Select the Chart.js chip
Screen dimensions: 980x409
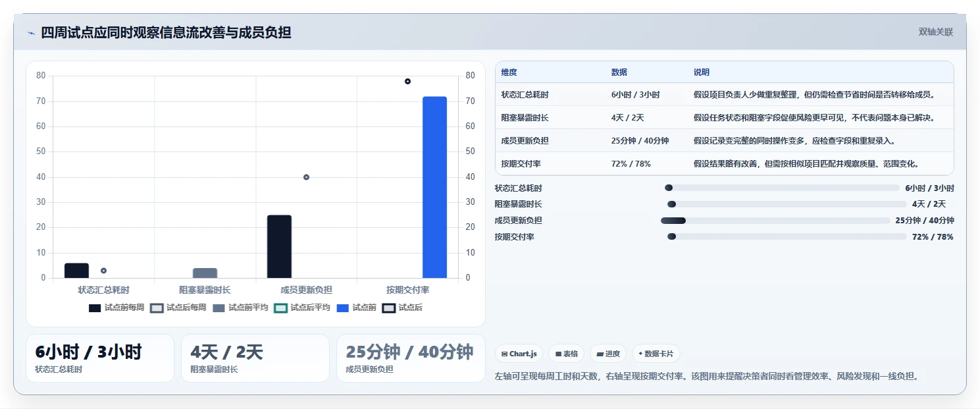tap(519, 354)
